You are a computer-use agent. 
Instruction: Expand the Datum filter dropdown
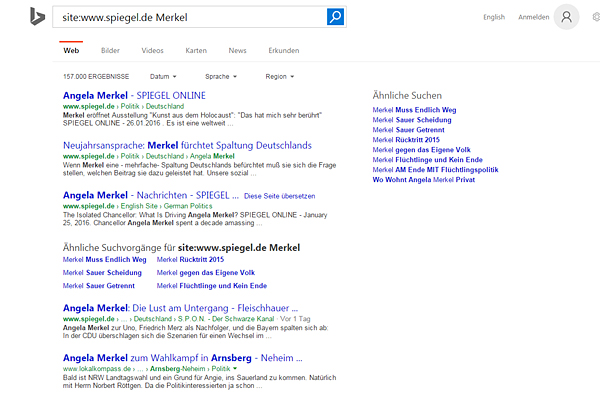pos(163,76)
